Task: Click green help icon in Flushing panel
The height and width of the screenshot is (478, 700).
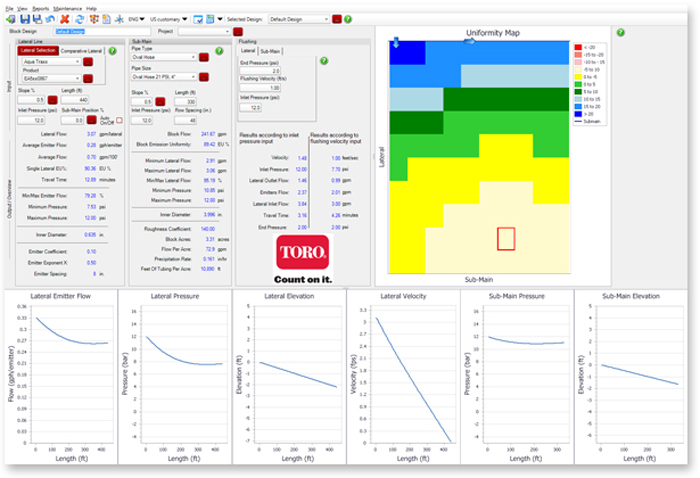Action: tap(323, 61)
